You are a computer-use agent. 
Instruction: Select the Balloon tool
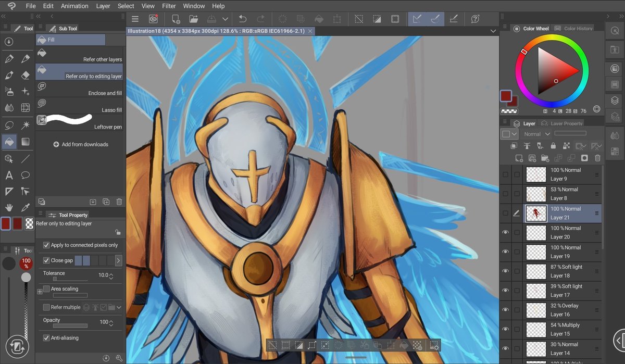(25, 175)
